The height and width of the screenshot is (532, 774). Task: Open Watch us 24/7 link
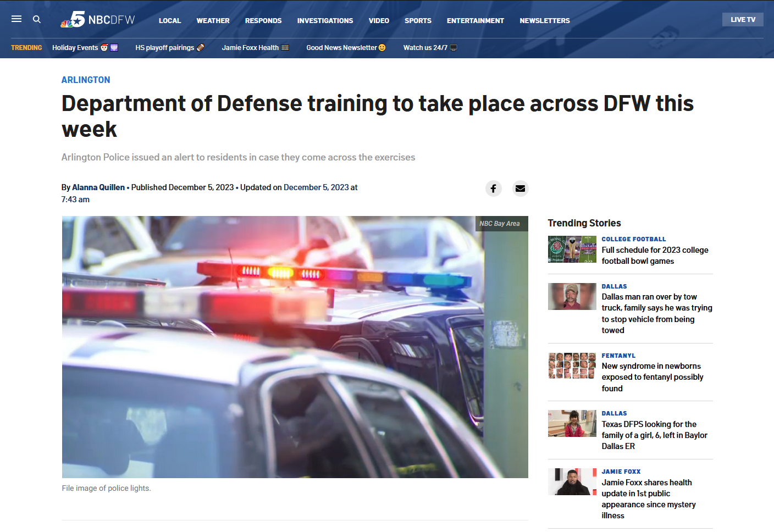(430, 48)
